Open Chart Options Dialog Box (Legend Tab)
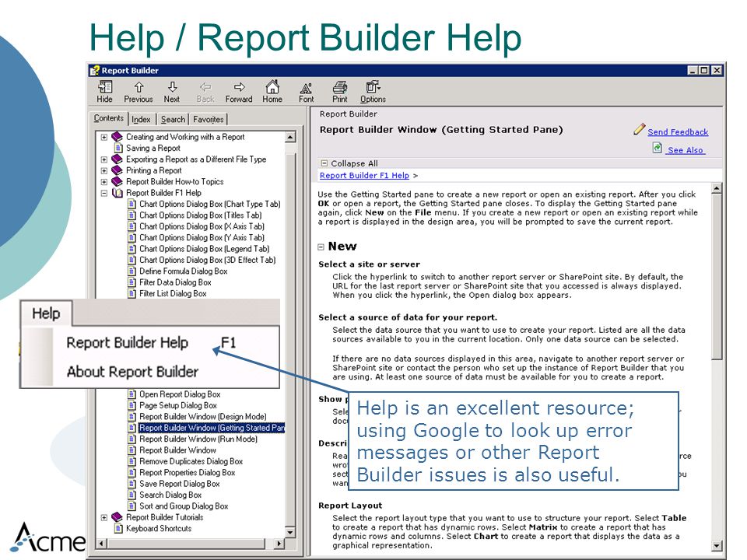The width and height of the screenshot is (747, 560). pos(205,249)
